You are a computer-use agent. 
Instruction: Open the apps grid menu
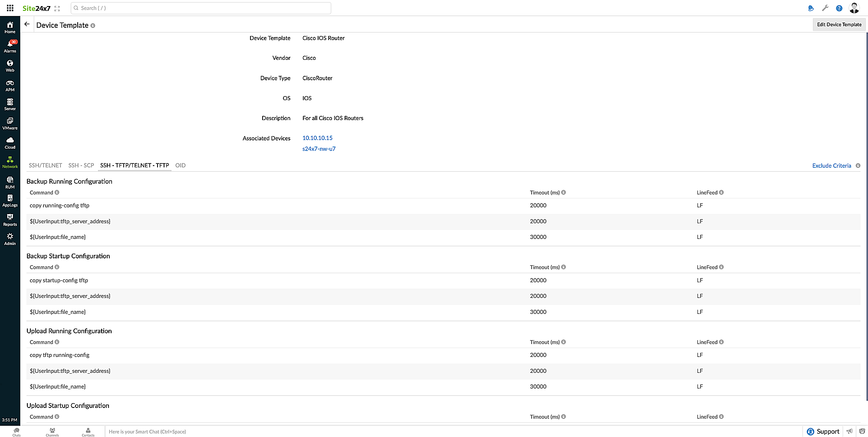[x=10, y=8]
